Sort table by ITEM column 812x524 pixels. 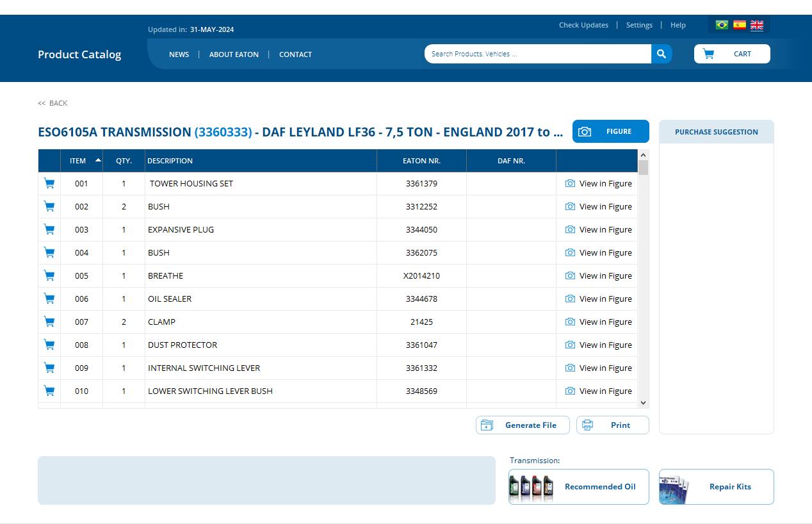pyautogui.click(x=81, y=161)
